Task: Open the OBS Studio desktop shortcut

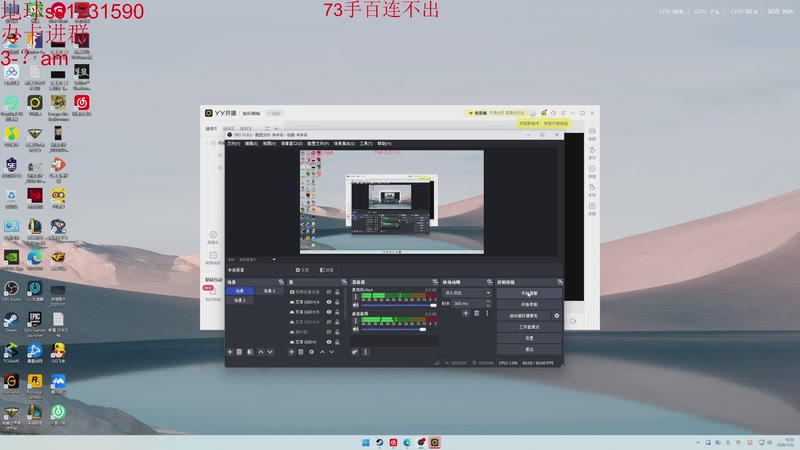Action: (x=11, y=290)
